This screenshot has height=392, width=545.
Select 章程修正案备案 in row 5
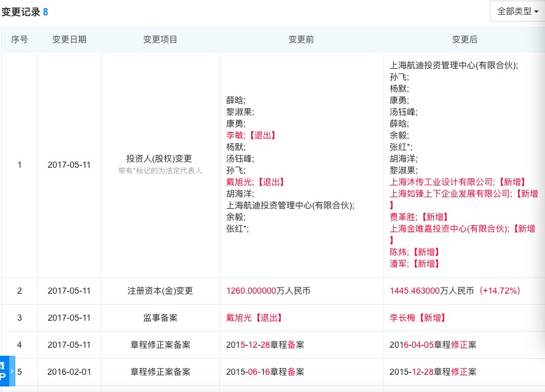pos(160,372)
